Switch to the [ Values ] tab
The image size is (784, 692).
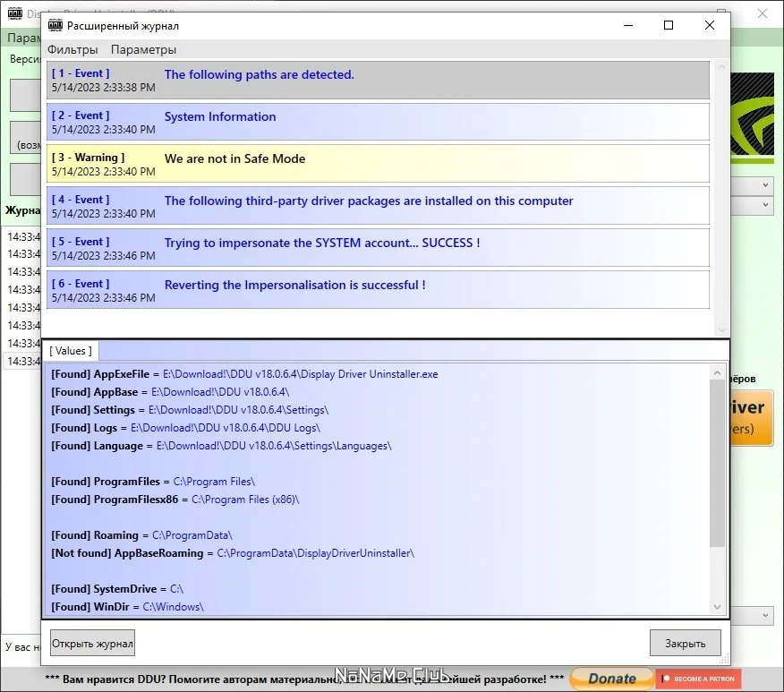point(71,351)
